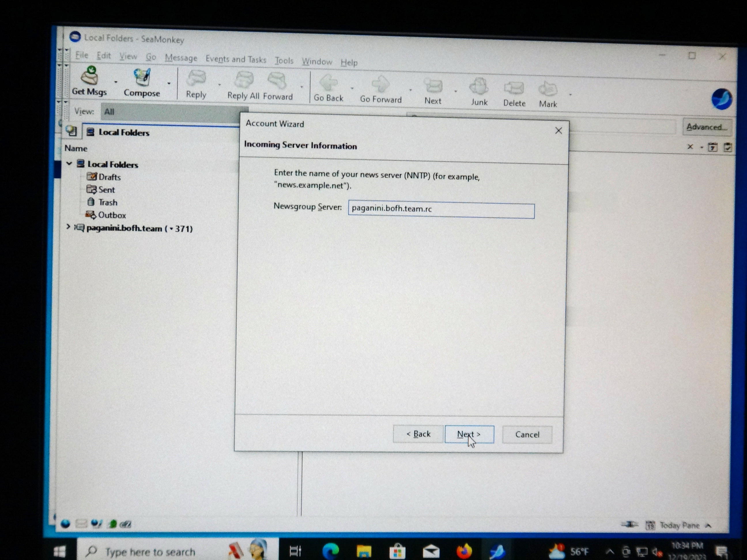Open the Reply dropdown arrow
The height and width of the screenshot is (560, 747).
220,84
